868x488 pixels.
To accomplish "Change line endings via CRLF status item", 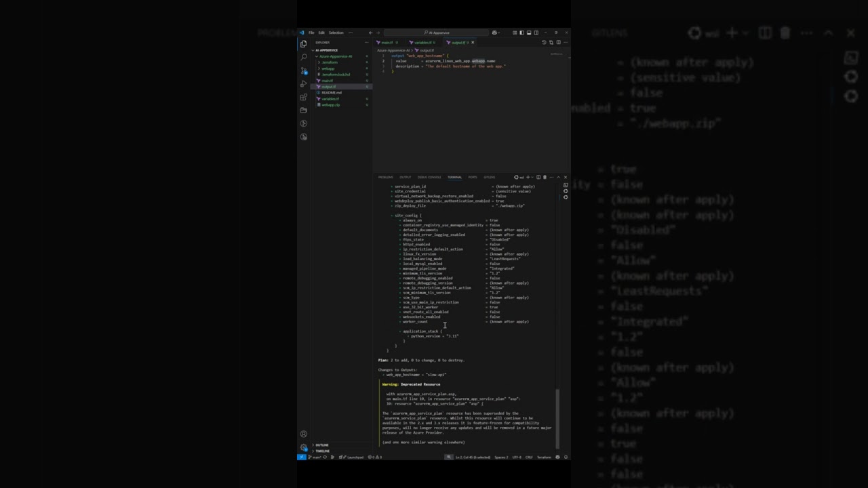I will 529,457.
